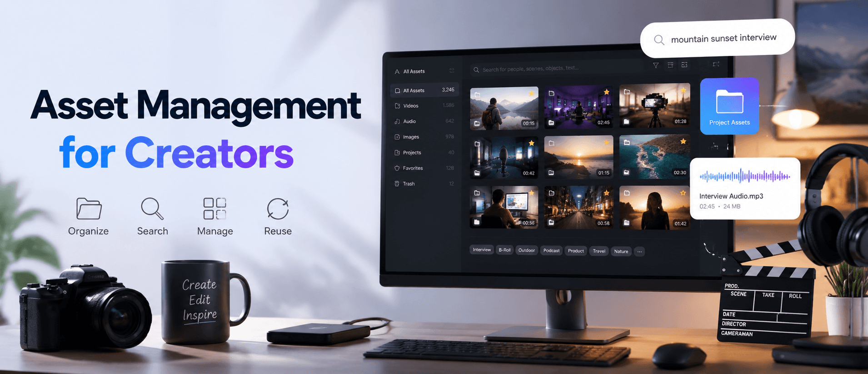The width and height of the screenshot is (868, 374).
Task: Filter by the Podcast tag
Action: (552, 251)
